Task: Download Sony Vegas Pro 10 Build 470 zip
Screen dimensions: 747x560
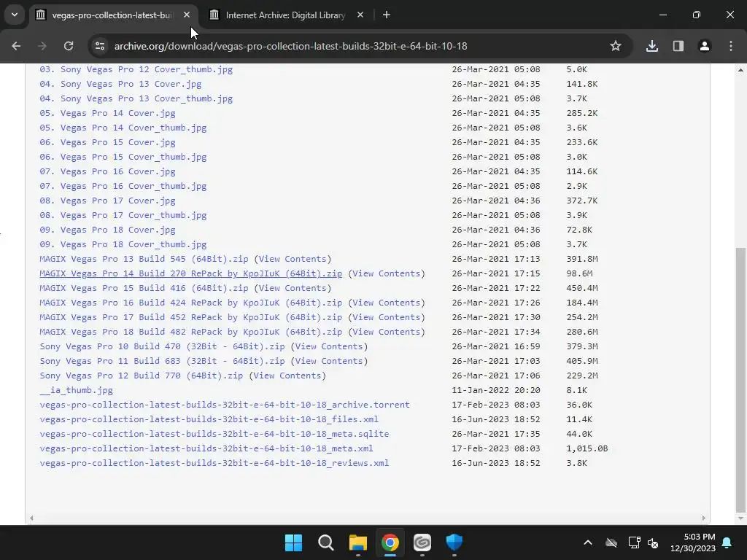Action: (162, 346)
